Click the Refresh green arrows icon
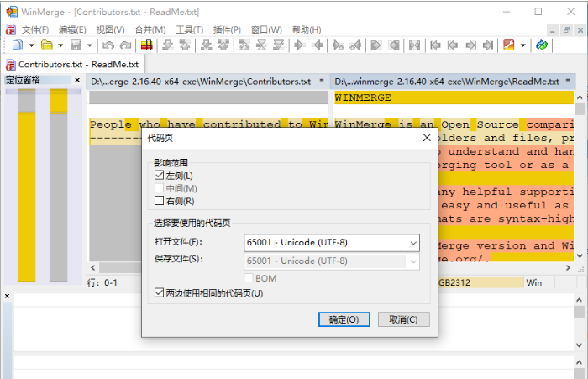Viewport: 588px width, 379px height. tap(542, 45)
